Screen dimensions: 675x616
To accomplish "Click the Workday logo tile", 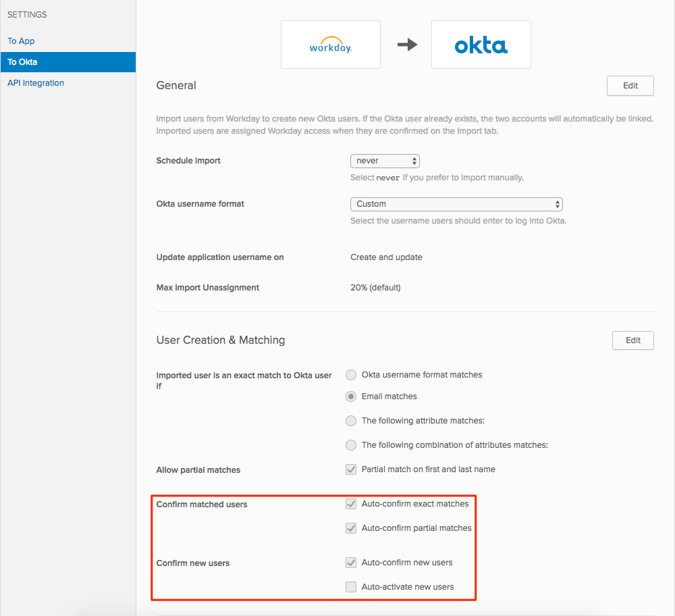I will click(x=331, y=45).
